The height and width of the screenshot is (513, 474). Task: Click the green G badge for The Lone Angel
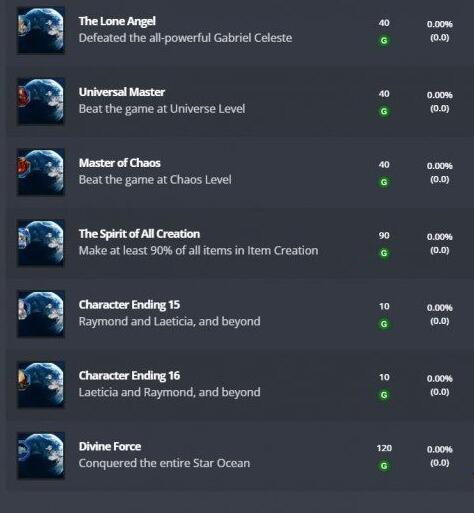[x=384, y=40]
